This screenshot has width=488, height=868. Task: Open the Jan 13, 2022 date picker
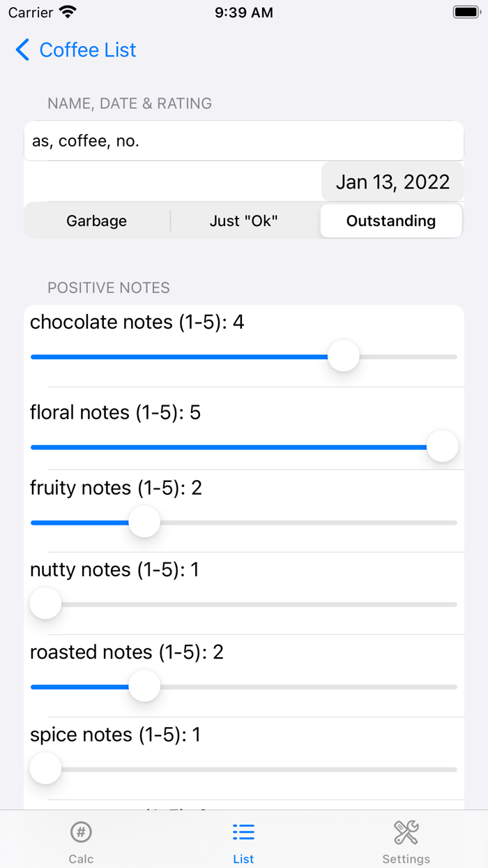coord(392,182)
